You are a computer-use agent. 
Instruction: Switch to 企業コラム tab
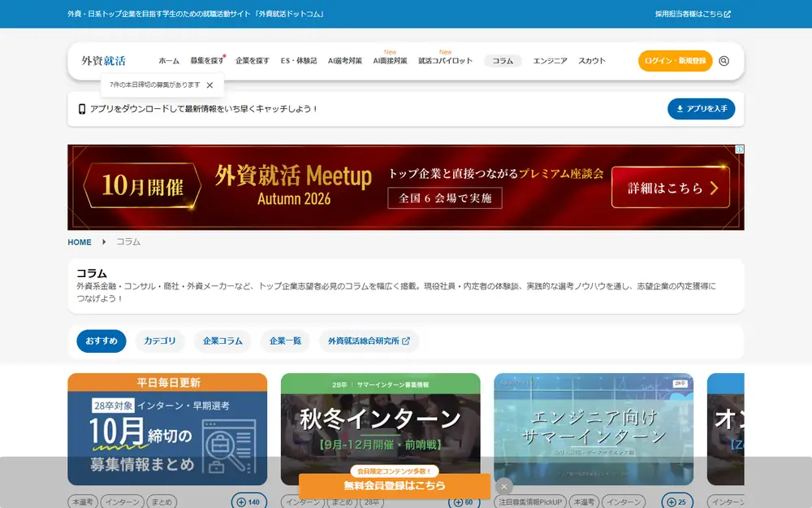click(x=222, y=341)
